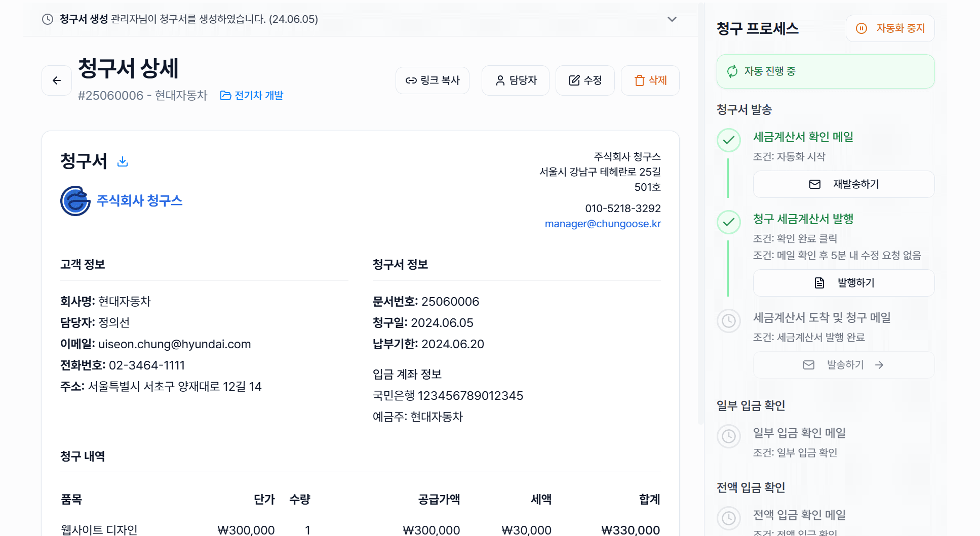Click the customer email uiseon.chung@hyundai.com

point(175,344)
